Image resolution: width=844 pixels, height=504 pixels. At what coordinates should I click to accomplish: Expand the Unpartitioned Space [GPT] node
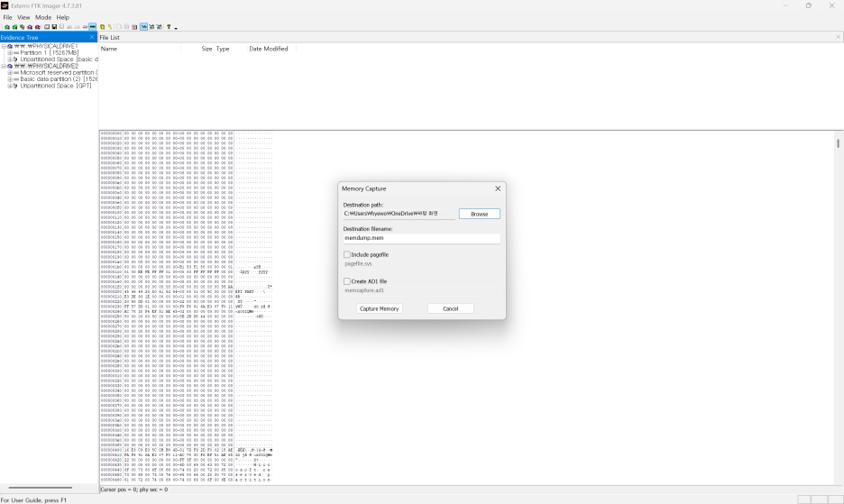click(x=10, y=86)
